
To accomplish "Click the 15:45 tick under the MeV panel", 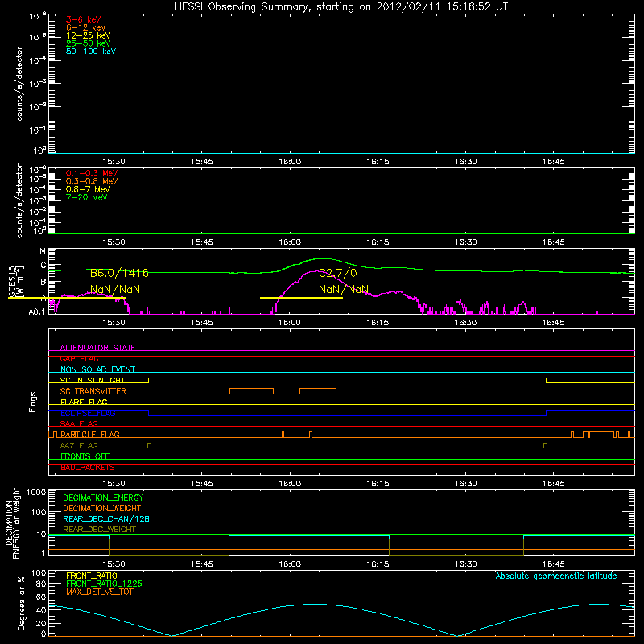I will coord(202,242).
